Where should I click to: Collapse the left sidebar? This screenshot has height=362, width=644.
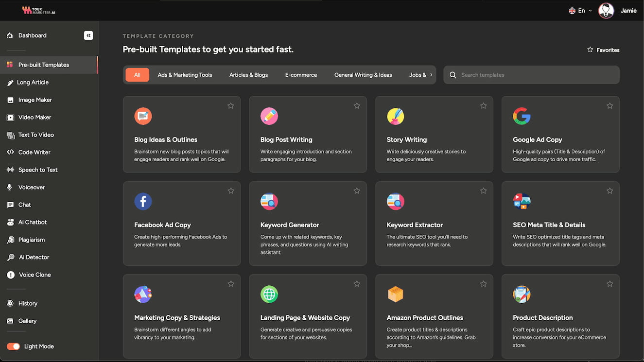tap(88, 35)
